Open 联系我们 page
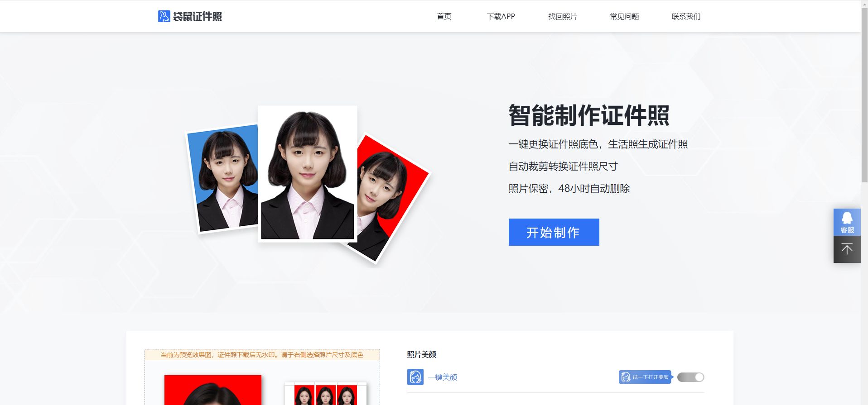This screenshot has height=405, width=868. [686, 16]
